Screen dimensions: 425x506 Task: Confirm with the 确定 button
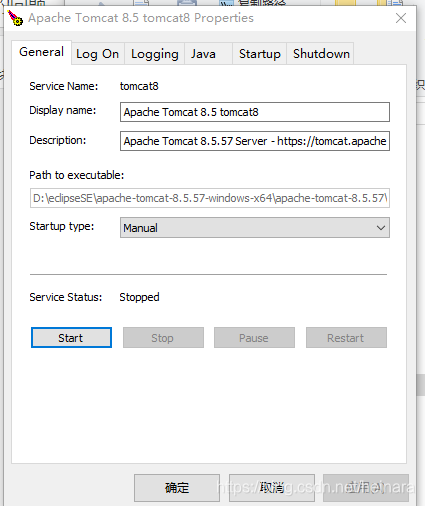[177, 488]
